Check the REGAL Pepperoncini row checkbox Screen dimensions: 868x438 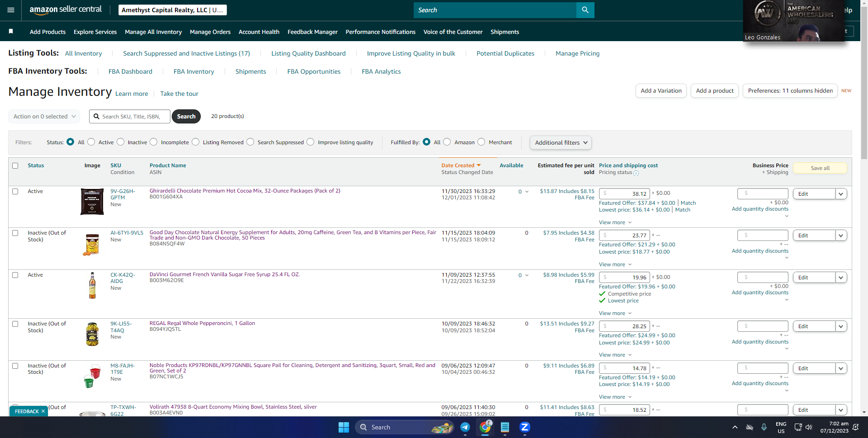pos(15,324)
